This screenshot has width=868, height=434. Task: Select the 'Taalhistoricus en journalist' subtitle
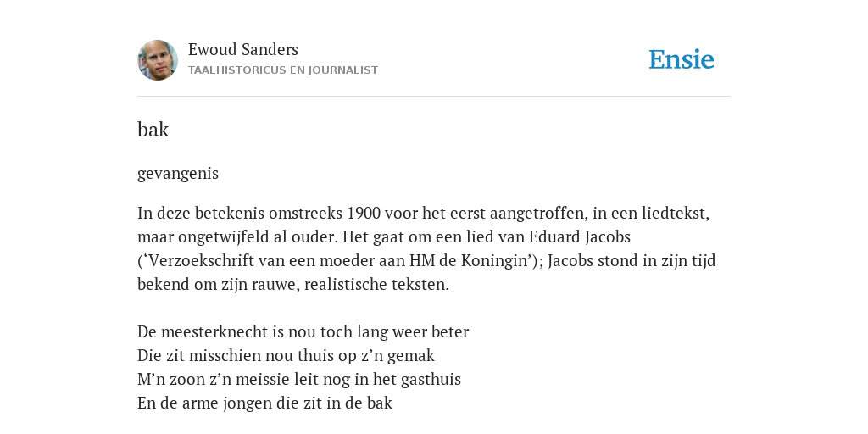click(283, 70)
